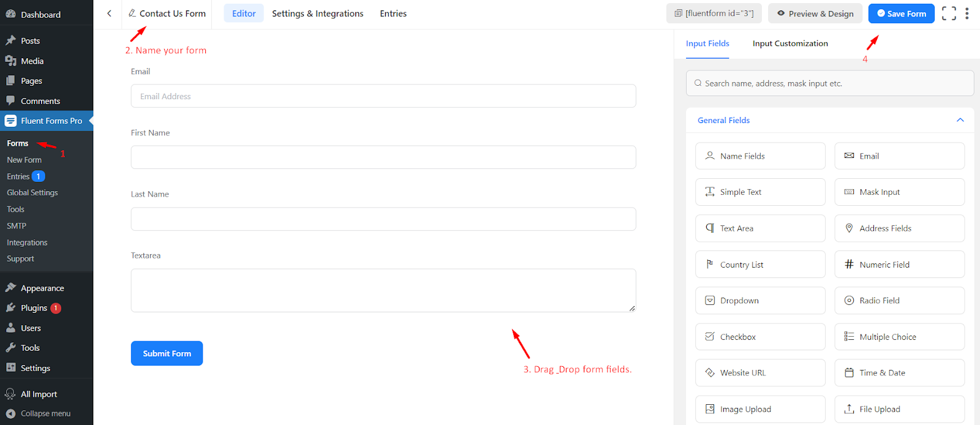Image resolution: width=980 pixels, height=425 pixels.
Task: Switch to Input Customization tab
Action: click(x=790, y=43)
